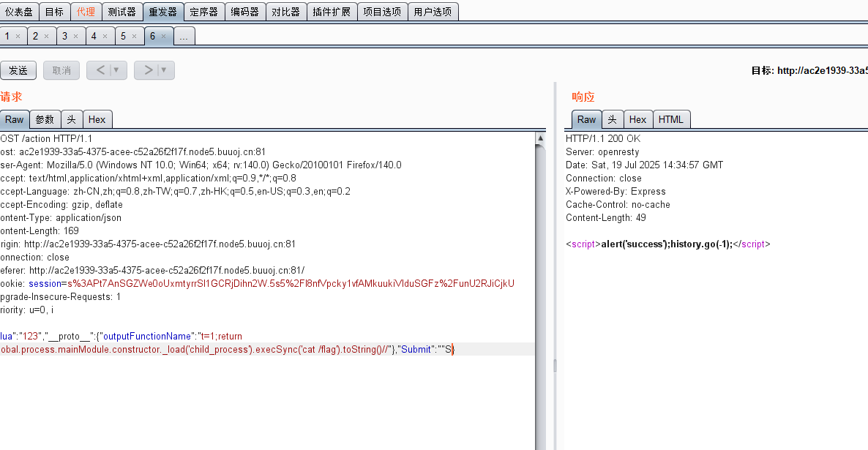Click the Content-Type: application/json header

pos(61,217)
